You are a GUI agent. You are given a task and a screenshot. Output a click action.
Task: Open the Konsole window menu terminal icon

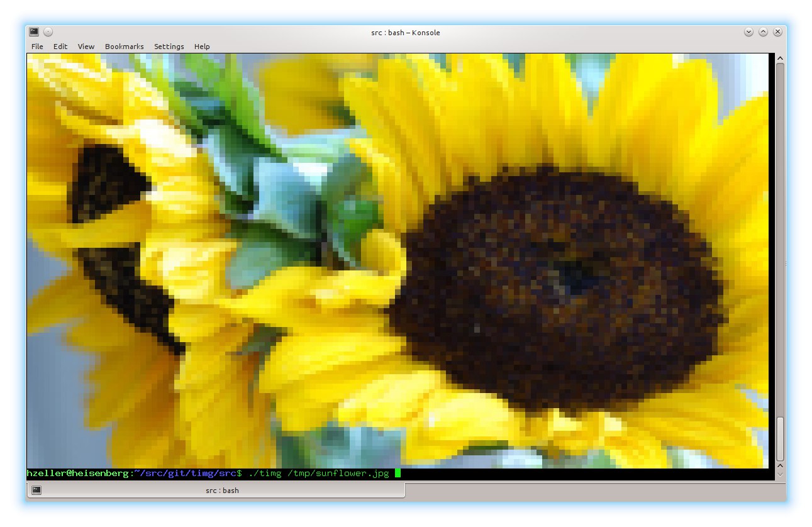34,32
